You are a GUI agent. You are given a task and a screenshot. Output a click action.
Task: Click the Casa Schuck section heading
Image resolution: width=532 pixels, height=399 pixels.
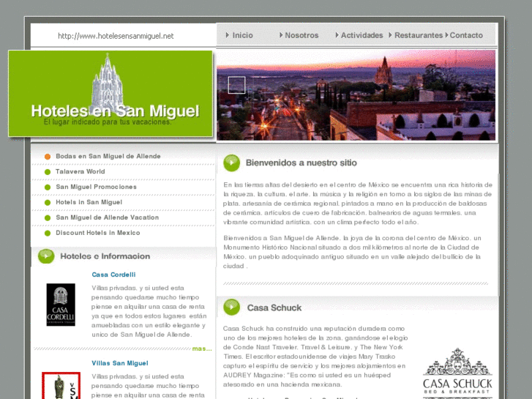pyautogui.click(x=274, y=307)
